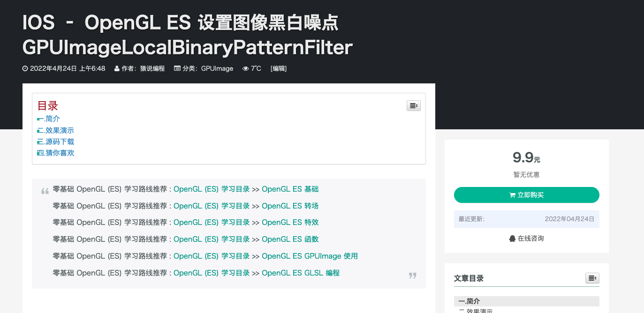Collapse the 文章目录 sidebar widget via its icon
Viewport: 644px width, 313px height.
592,278
